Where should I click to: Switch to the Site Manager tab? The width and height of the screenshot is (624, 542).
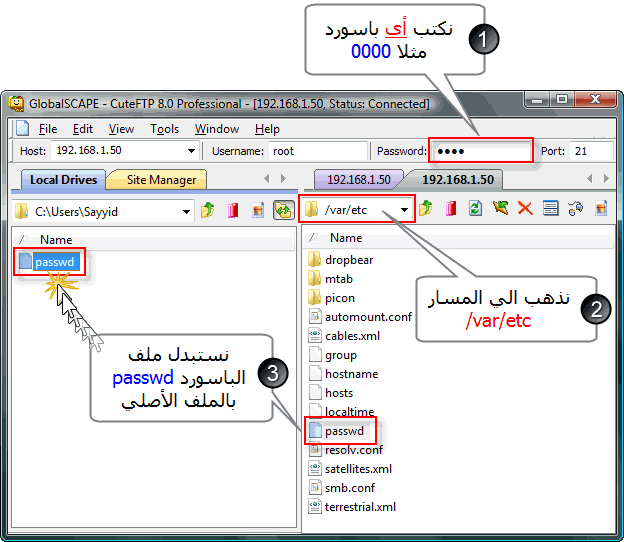pos(161,180)
